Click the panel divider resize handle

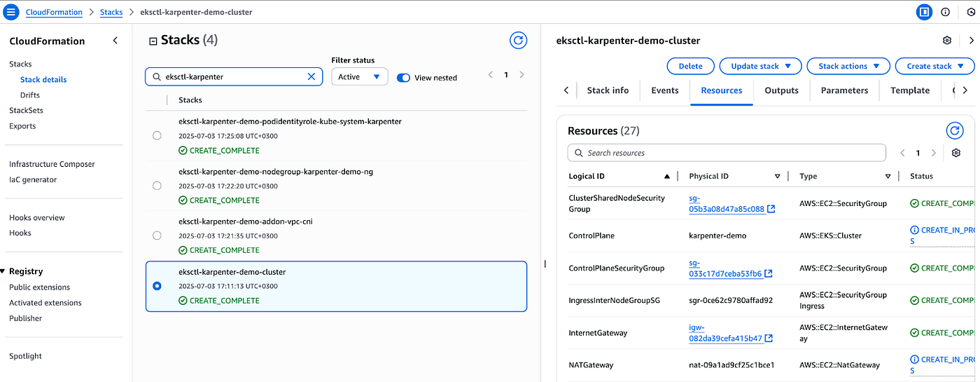545,264
